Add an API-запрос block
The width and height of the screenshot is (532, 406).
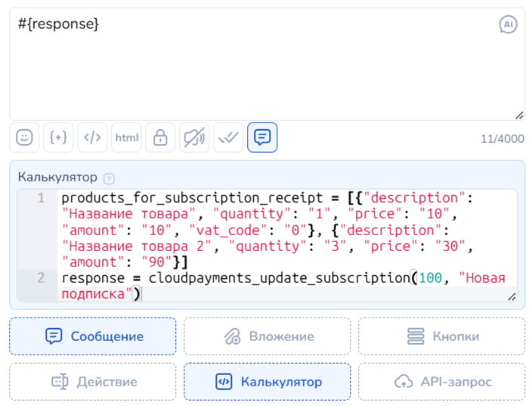[x=441, y=382]
